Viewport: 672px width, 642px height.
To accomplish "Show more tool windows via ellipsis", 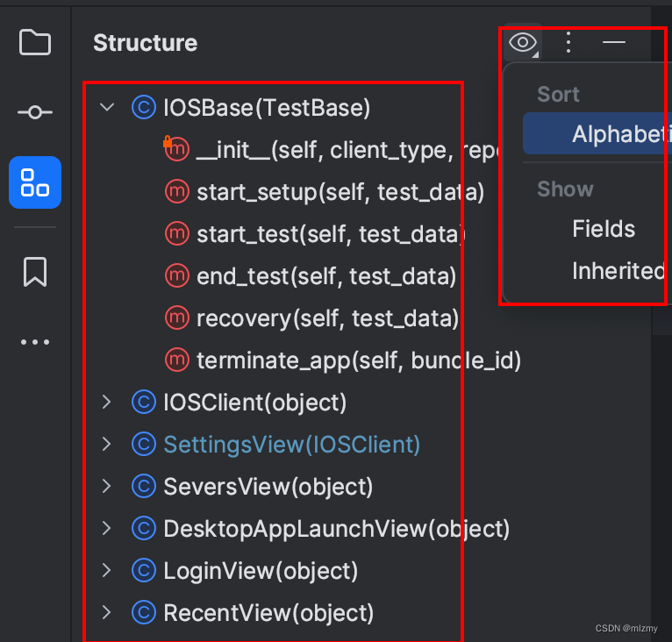I will [35, 341].
